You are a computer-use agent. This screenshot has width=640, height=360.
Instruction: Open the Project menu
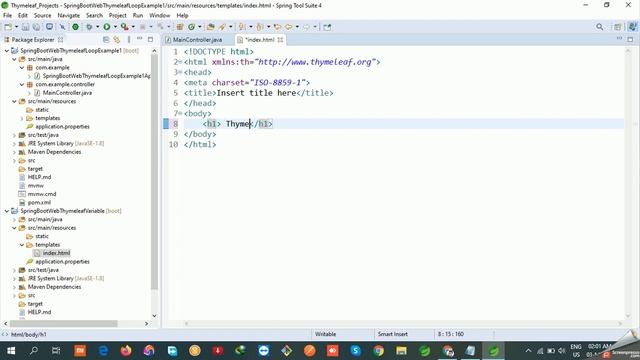tap(118, 15)
